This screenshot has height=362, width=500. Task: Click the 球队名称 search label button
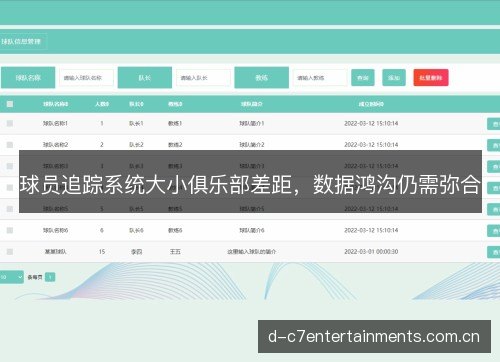point(28,78)
